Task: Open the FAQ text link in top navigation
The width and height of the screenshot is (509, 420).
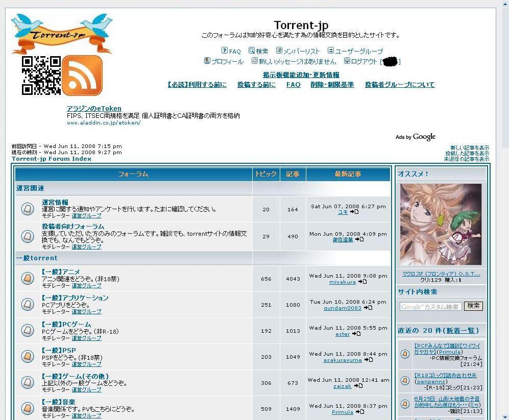Action: point(235,51)
